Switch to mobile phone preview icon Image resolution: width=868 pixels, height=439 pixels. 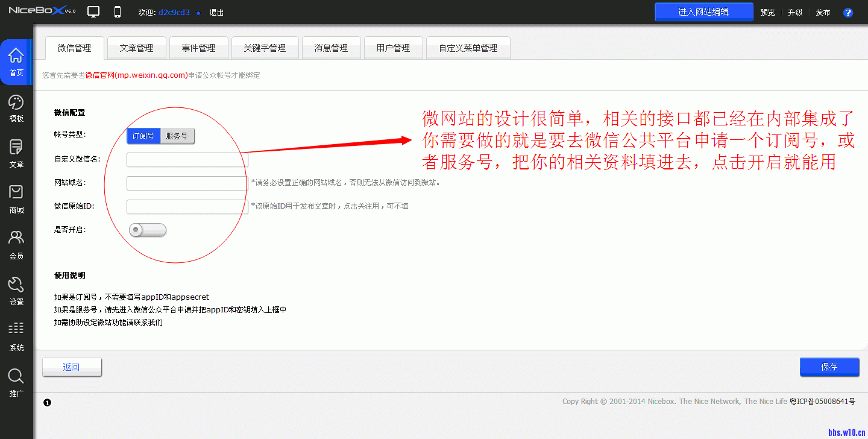pos(117,11)
